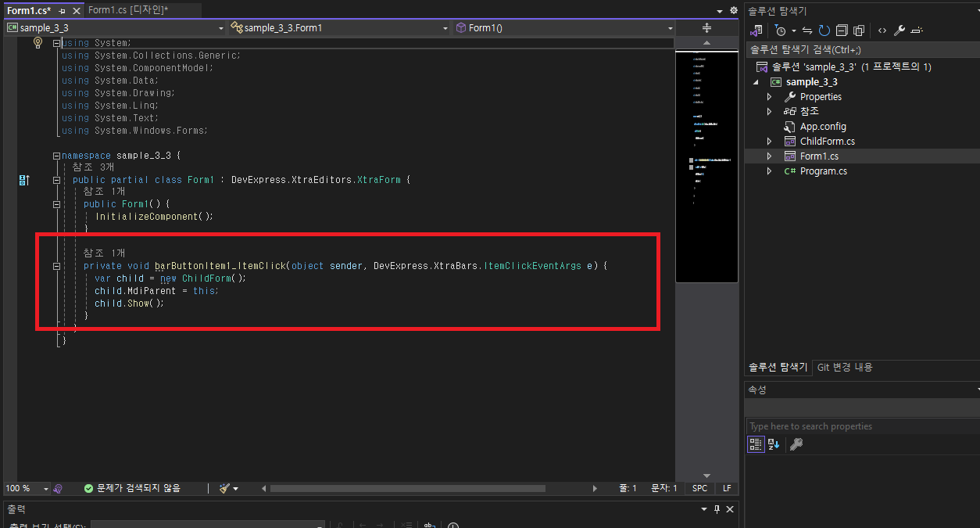
Task: Click '참조 3개' CodeLens link
Action: [94, 167]
